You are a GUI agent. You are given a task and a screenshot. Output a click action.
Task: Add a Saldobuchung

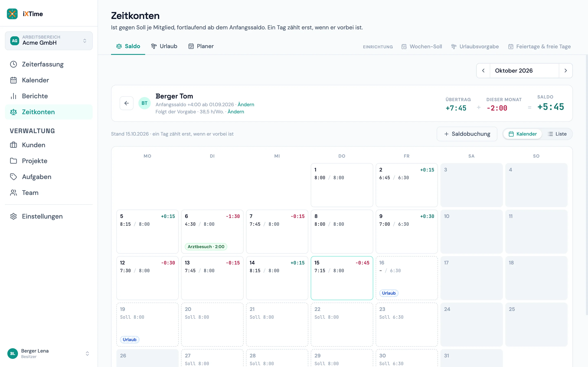(467, 134)
